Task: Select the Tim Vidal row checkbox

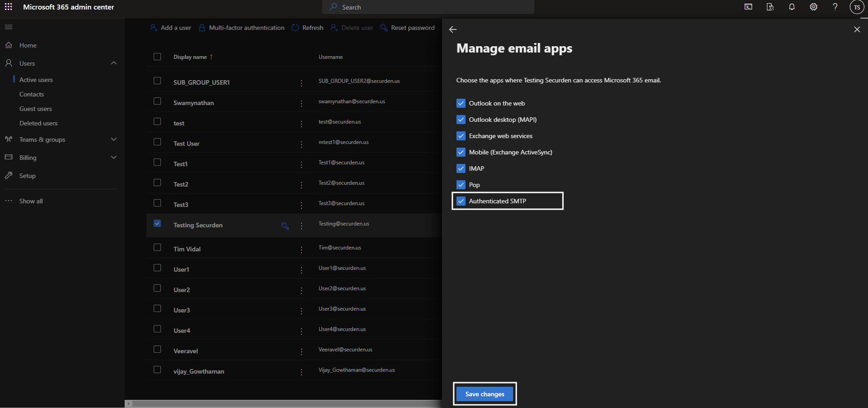Action: pos(157,247)
